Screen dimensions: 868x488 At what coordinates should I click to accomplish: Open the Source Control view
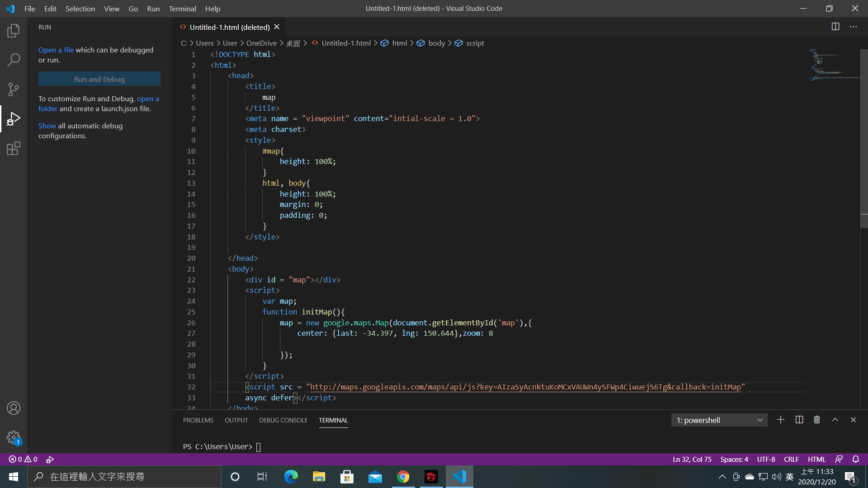point(14,89)
